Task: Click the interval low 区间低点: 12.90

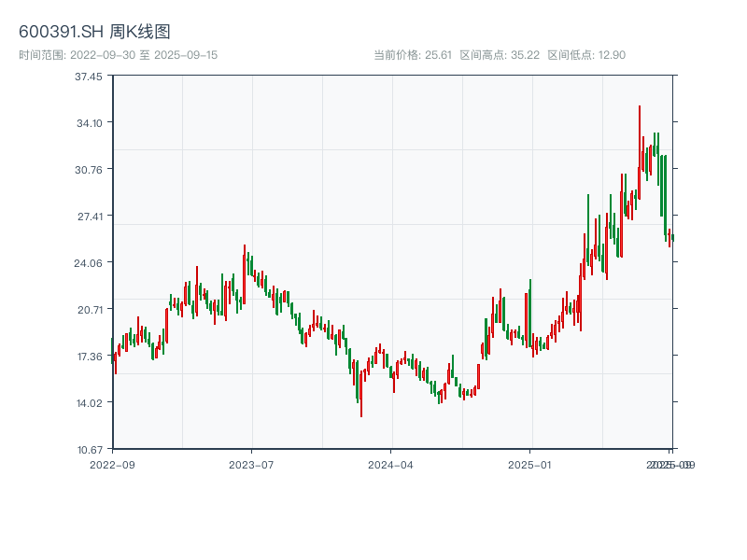Action: pos(586,55)
